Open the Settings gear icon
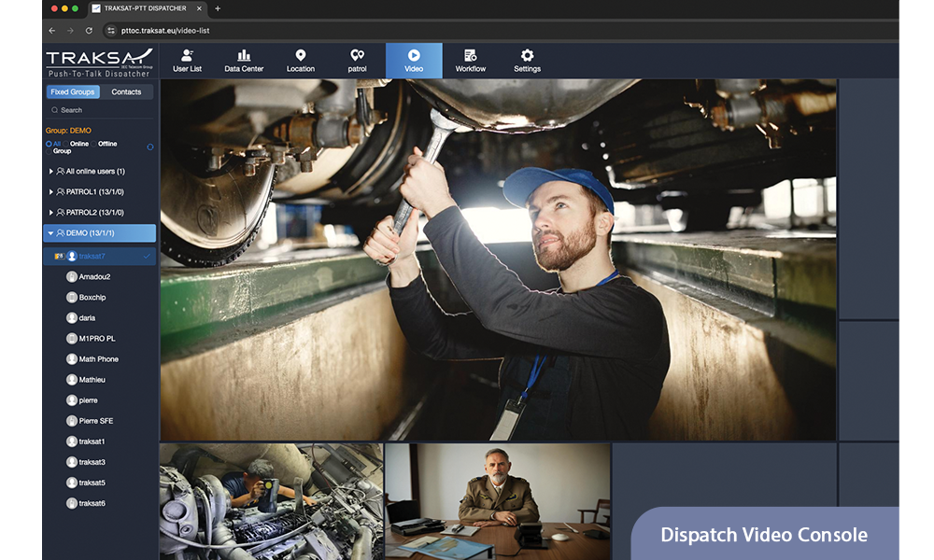 pyautogui.click(x=527, y=56)
